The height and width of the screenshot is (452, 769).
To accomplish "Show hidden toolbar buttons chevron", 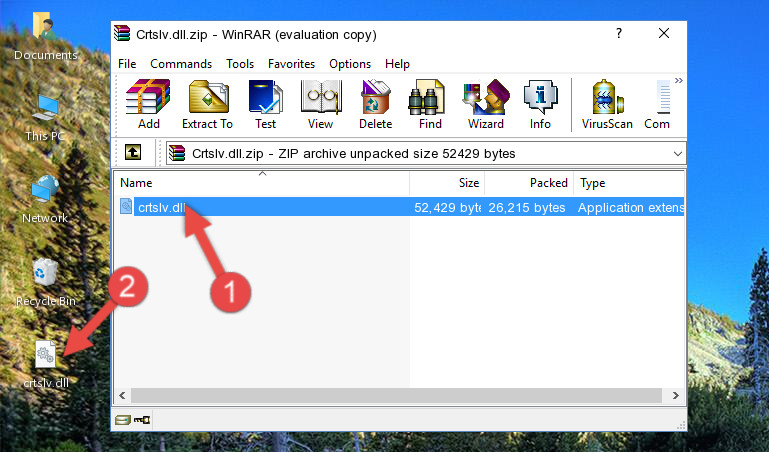I will (679, 80).
